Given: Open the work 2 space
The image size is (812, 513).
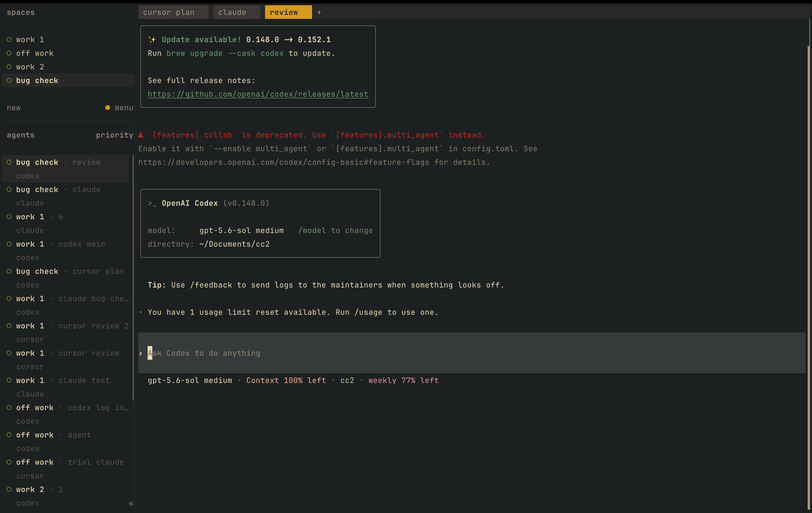Looking at the screenshot, I should pos(67,67).
